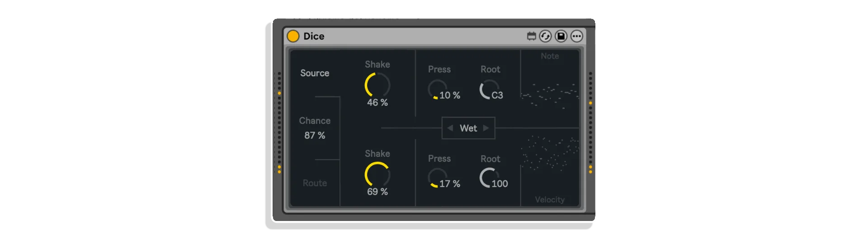
Task: Click the Velocity scatter display
Action: 550,154
